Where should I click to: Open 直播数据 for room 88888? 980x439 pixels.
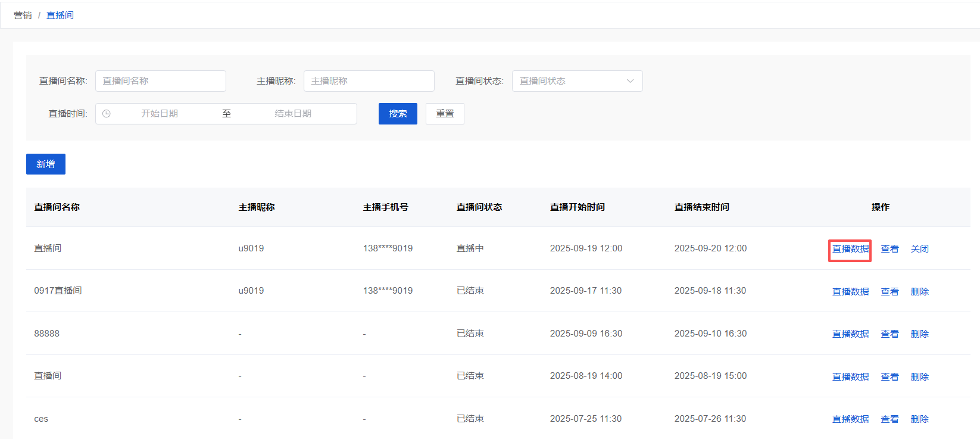tap(850, 334)
